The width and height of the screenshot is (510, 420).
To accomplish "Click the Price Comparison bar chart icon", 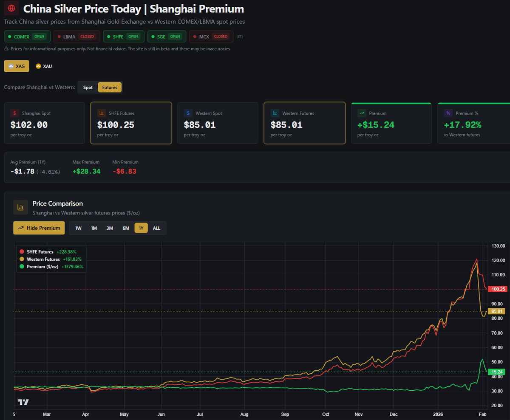I will coord(20,207).
